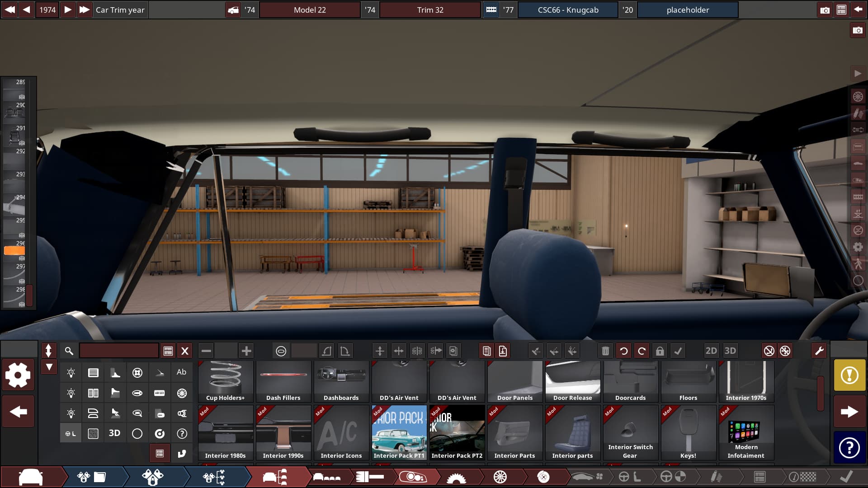The height and width of the screenshot is (488, 868).
Task: Click the trash delete fixture icon
Action: pyautogui.click(x=605, y=351)
